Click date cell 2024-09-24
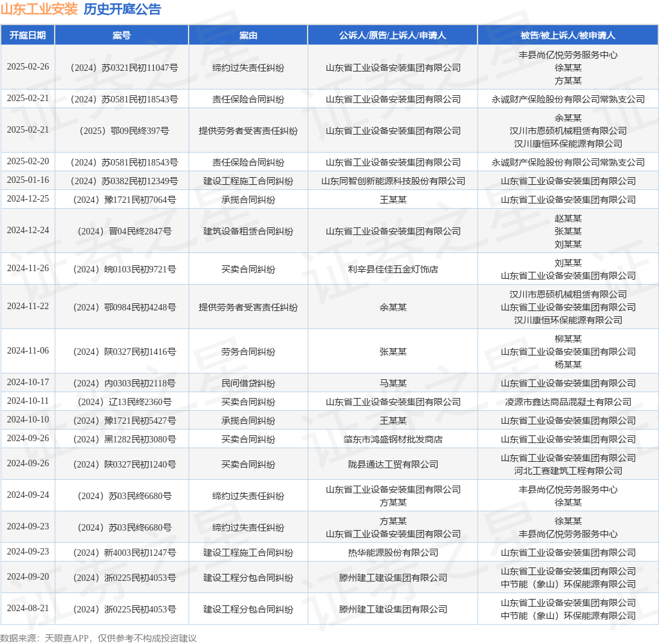Screen dimensions: 659x644 tap(28, 495)
